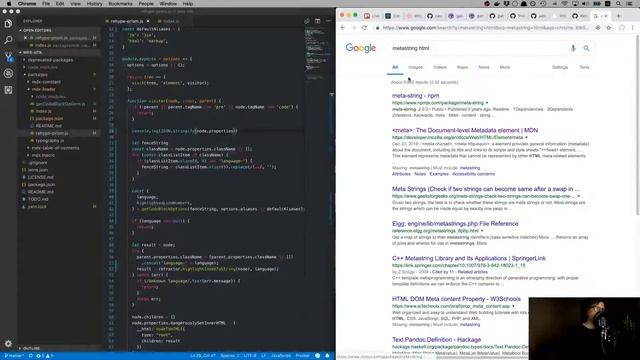Open the HTML DOM Meta content W3Schools result
This screenshot has height=360, width=640.
pyautogui.click(x=456, y=299)
